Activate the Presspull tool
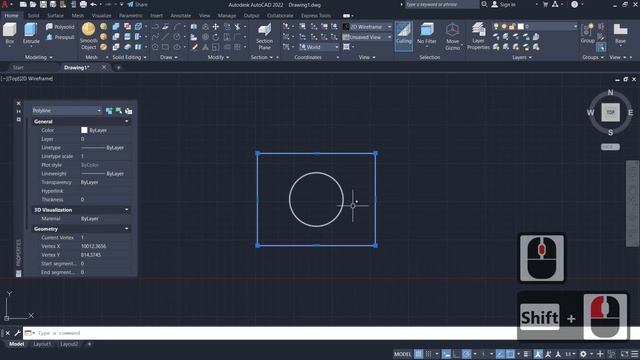Viewport: 640px width, 360px height. pos(60,37)
